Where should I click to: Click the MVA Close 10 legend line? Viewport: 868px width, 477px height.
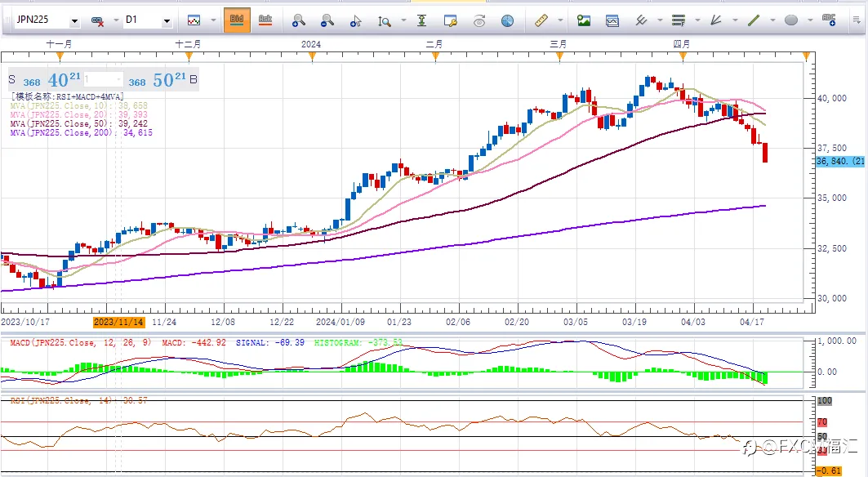(78, 106)
